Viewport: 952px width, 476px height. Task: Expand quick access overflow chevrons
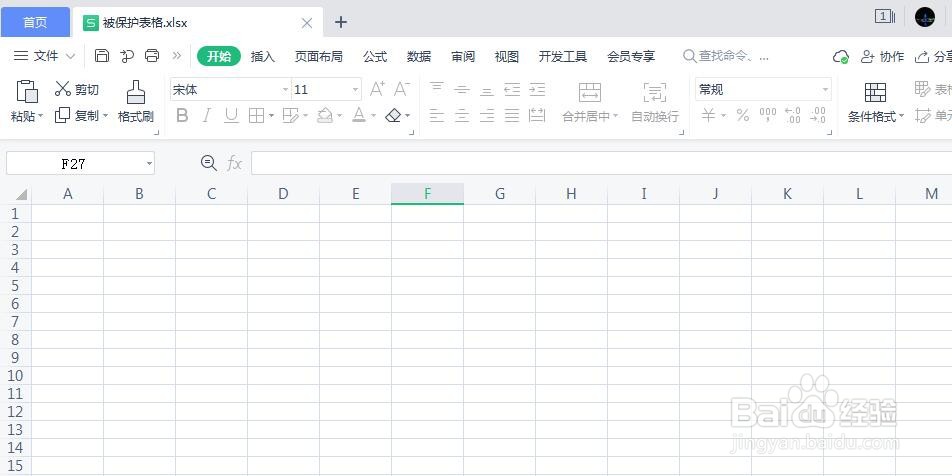177,56
